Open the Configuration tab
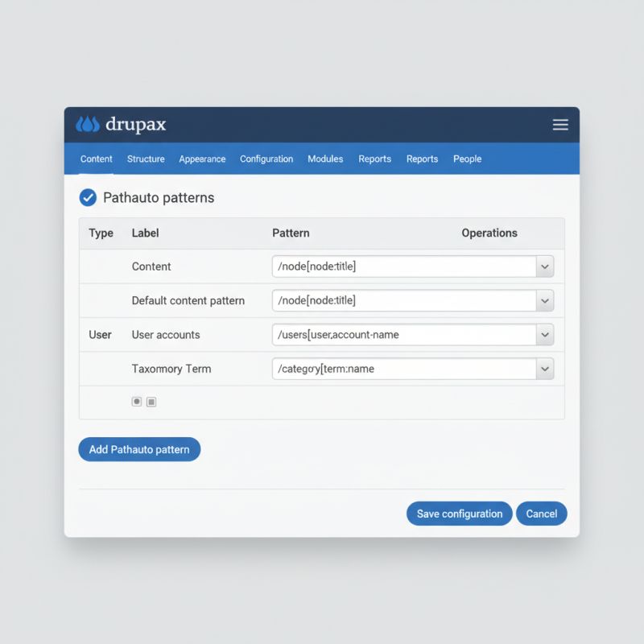 [266, 159]
